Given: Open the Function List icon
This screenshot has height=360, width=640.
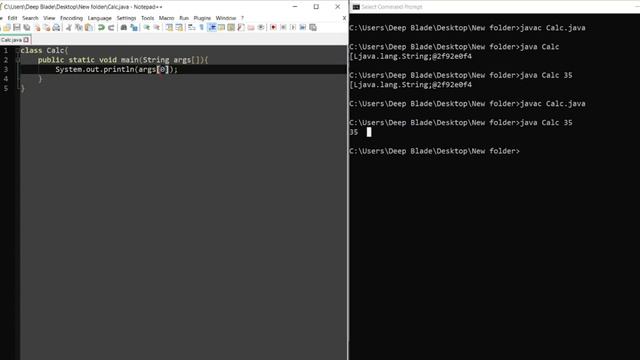Looking at the screenshot, I should [241, 27].
